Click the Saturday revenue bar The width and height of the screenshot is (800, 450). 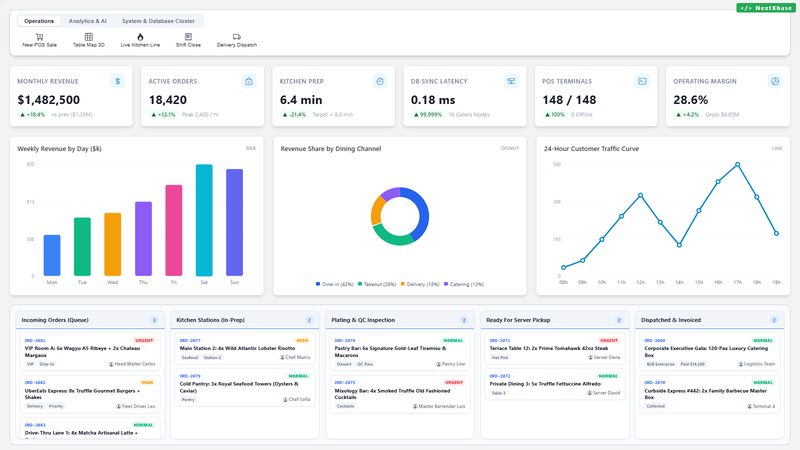pyautogui.click(x=204, y=220)
